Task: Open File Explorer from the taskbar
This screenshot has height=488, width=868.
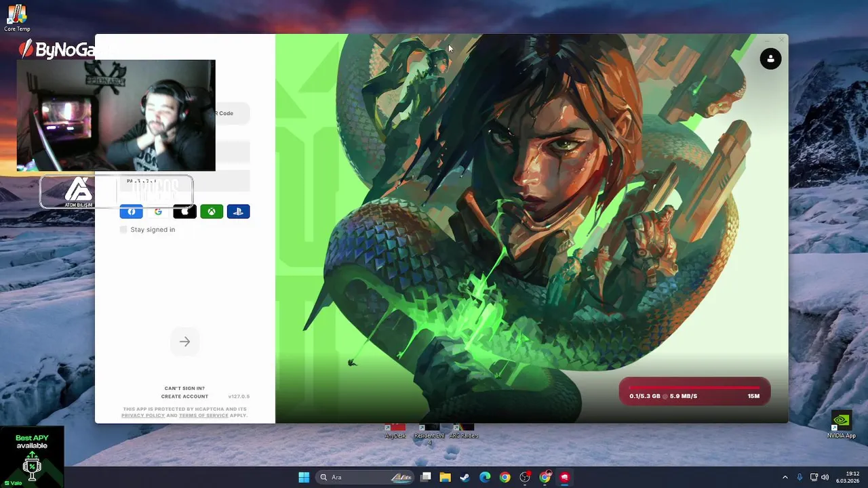Action: click(446, 477)
